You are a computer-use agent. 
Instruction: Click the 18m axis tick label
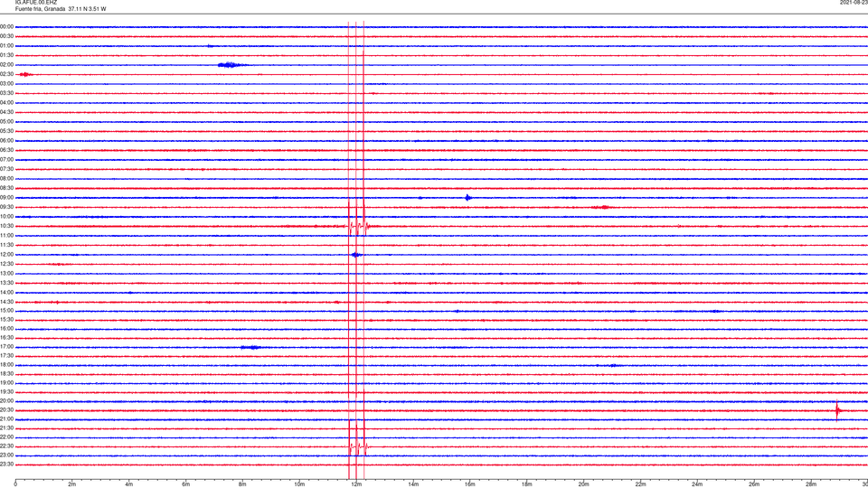click(x=527, y=484)
